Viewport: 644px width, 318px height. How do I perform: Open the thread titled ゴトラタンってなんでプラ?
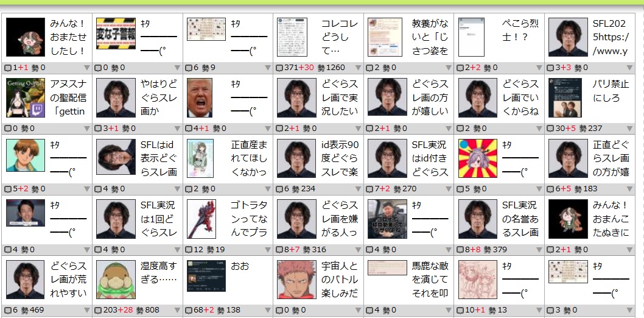tap(250, 219)
